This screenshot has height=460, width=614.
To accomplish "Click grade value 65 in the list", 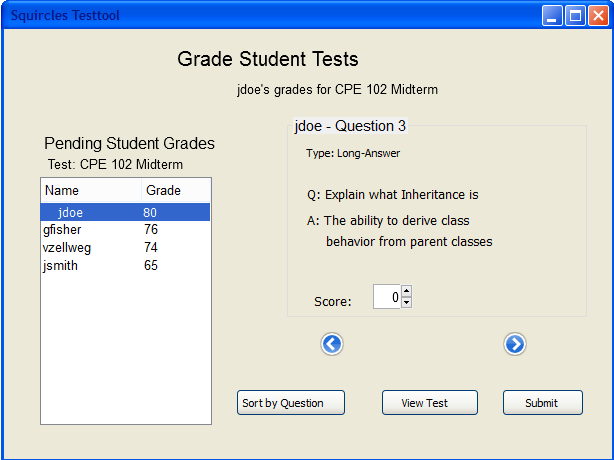I will (150, 266).
